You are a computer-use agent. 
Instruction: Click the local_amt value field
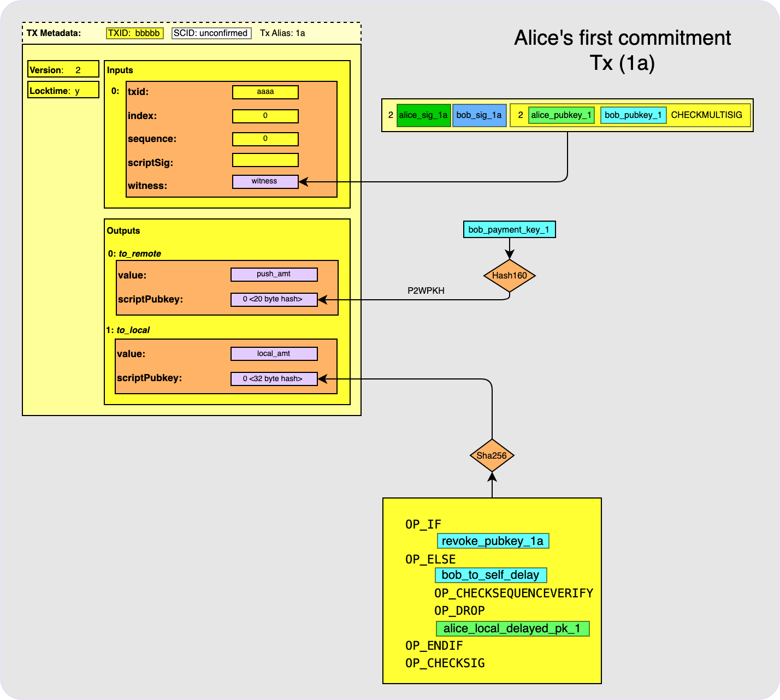tap(274, 354)
